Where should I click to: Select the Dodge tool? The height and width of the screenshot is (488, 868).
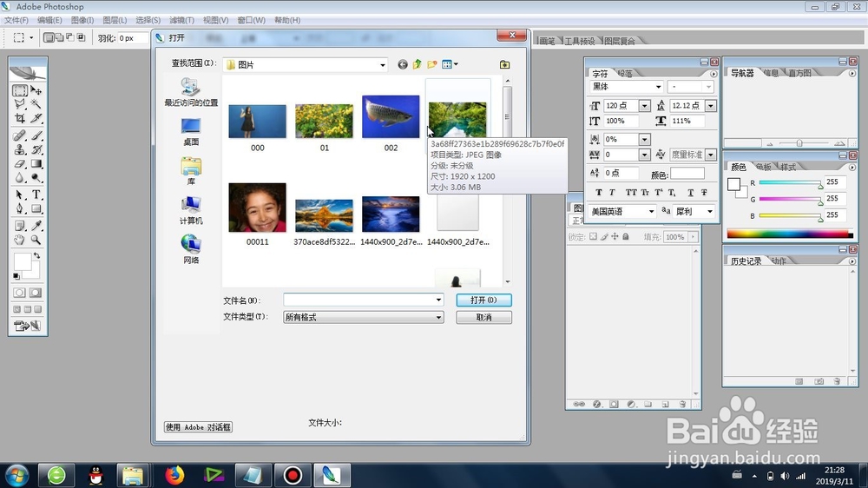click(x=36, y=178)
